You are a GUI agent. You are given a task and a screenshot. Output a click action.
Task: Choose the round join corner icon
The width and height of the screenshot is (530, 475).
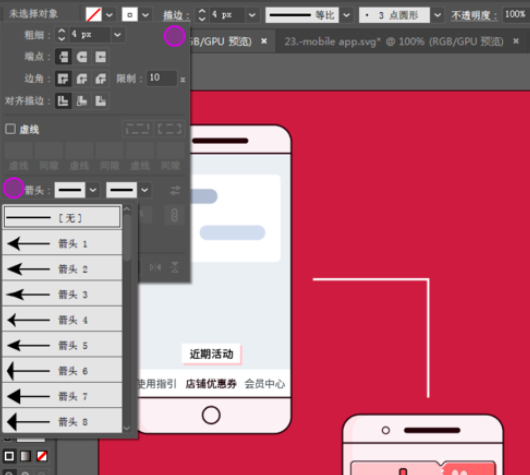click(x=82, y=79)
